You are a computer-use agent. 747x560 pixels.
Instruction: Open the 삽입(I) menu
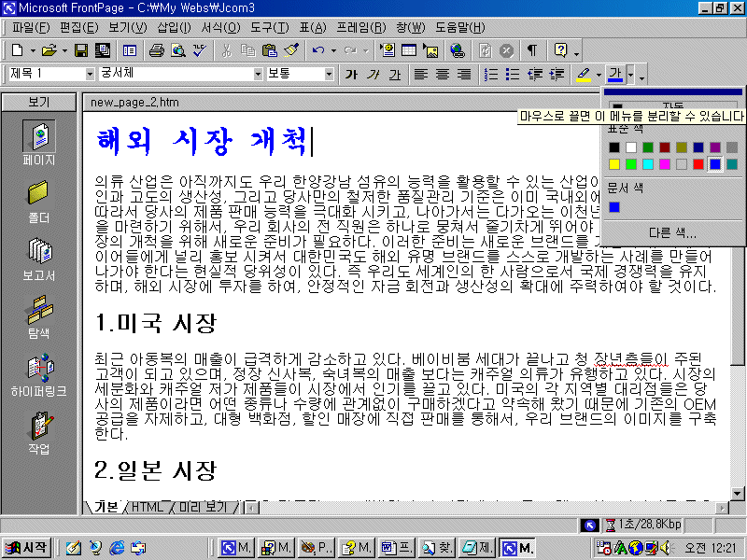click(174, 28)
